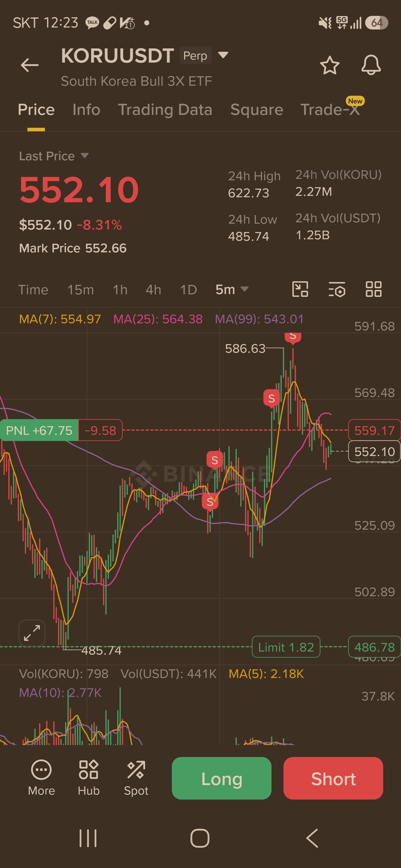Tap the Mark Price 552.66 text

pos(73,248)
